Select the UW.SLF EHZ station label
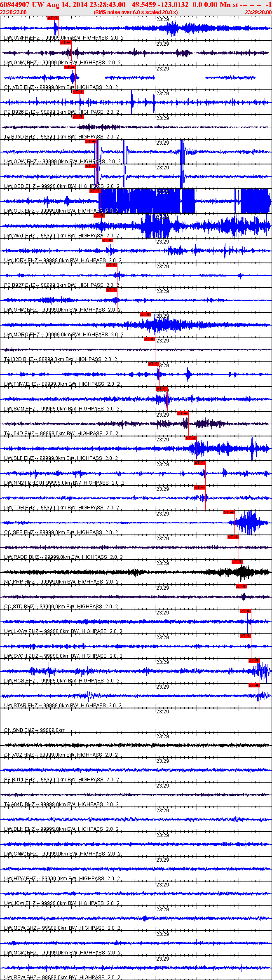Viewport: 272px width, 980px height. click(19, 458)
